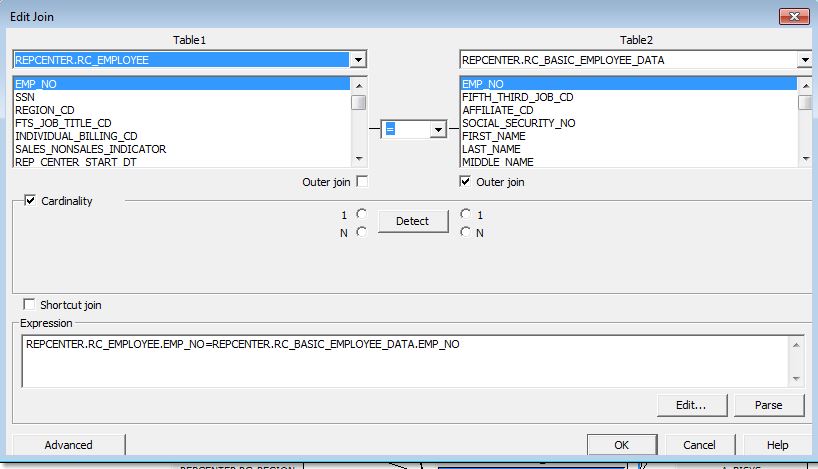
Task: Enable Outer join for Table1
Action: [362, 182]
